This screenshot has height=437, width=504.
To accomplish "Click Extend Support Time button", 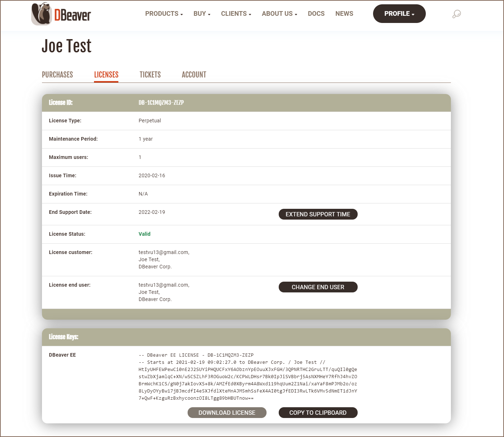I will 318,214.
